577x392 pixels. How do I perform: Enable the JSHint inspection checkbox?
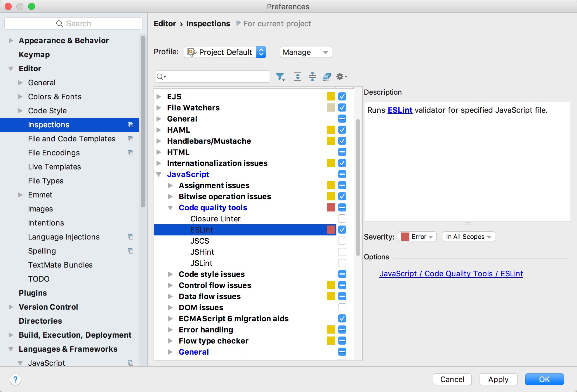[x=342, y=252]
